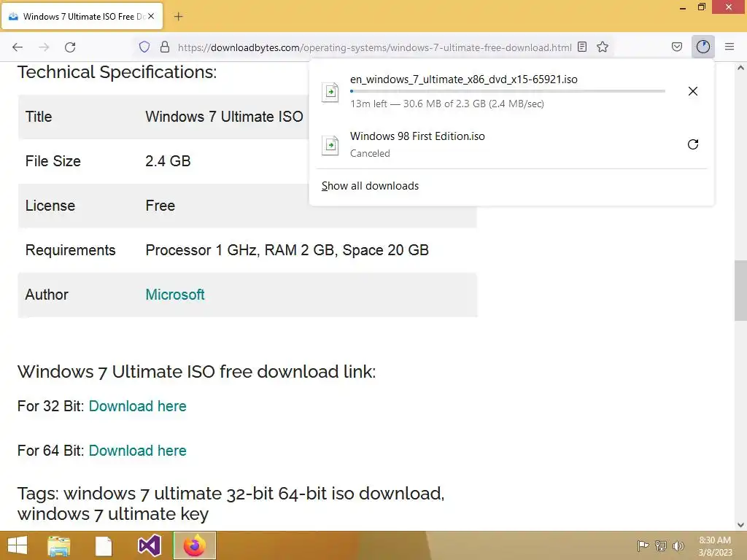Minimize the Firefox window
Viewport: 747px width, 560px height.
tap(683, 7)
